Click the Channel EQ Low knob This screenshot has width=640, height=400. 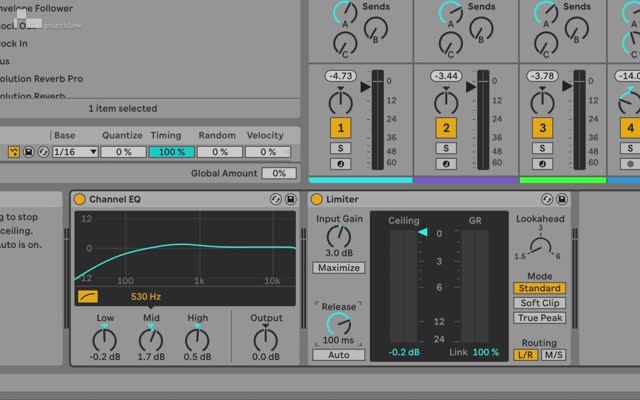tap(104, 340)
